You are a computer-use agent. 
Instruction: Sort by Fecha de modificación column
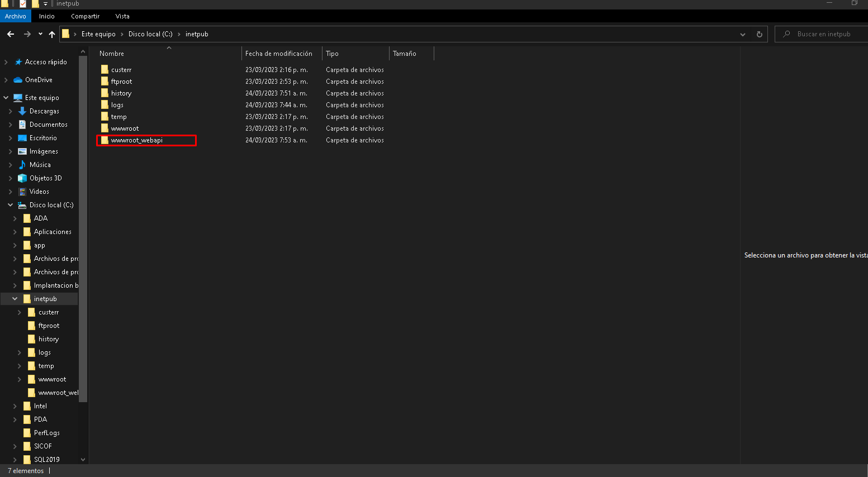tap(278, 54)
